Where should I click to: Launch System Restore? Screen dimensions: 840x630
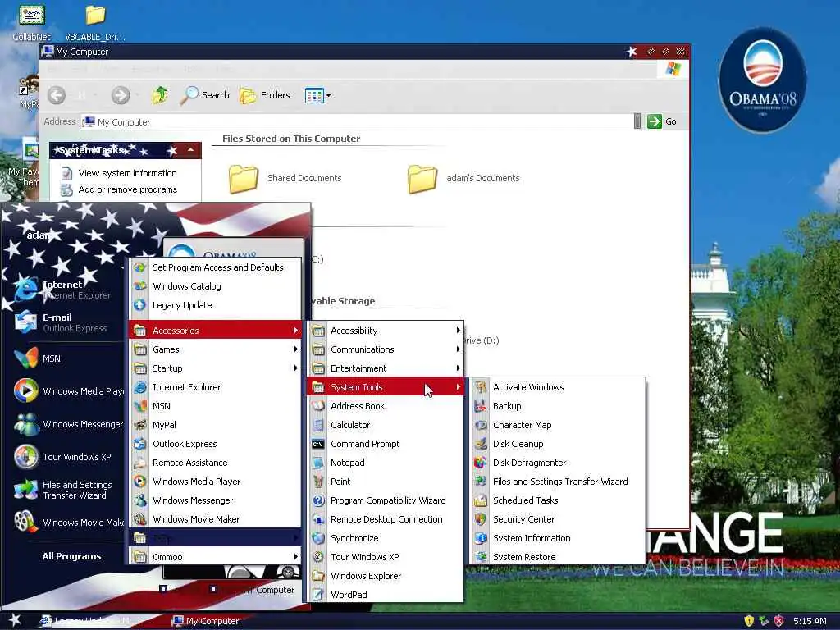pyautogui.click(x=557, y=557)
